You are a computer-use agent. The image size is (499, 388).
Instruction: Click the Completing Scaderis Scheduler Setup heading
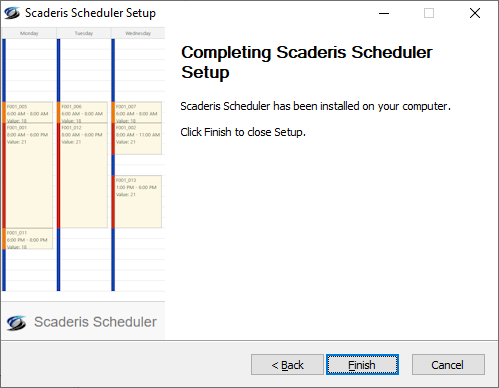pos(307,62)
